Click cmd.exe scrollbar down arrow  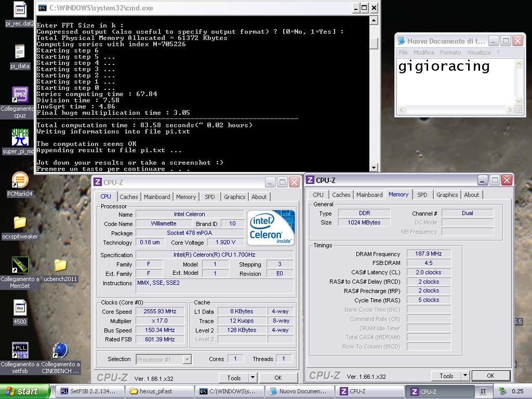[x=374, y=167]
